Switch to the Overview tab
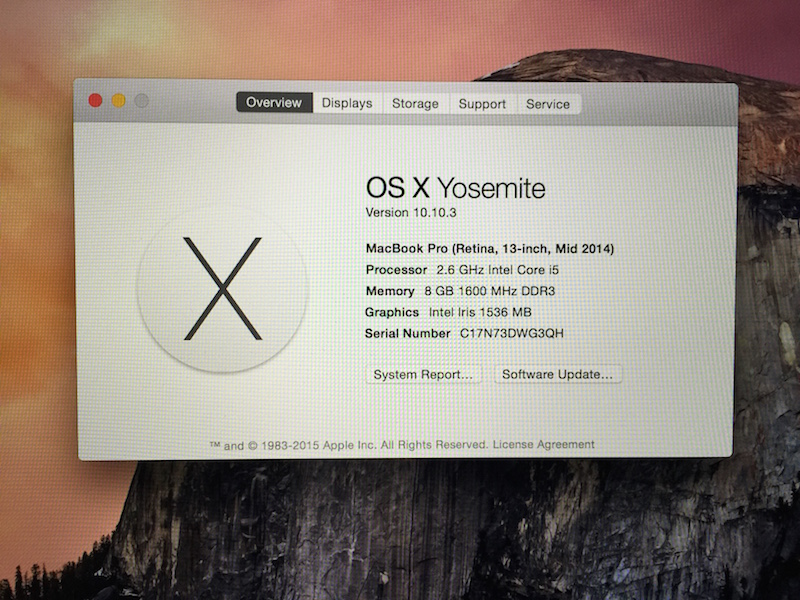Screen dimensions: 800x600 click(274, 102)
